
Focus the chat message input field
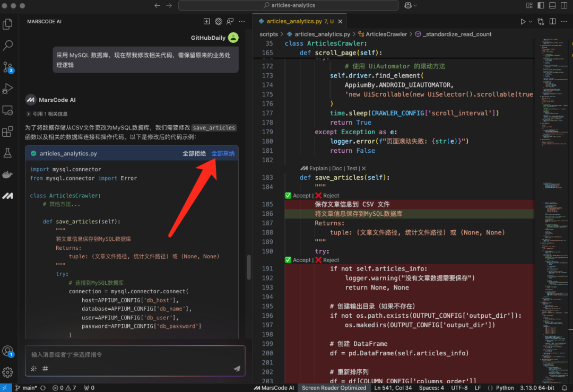click(x=135, y=354)
